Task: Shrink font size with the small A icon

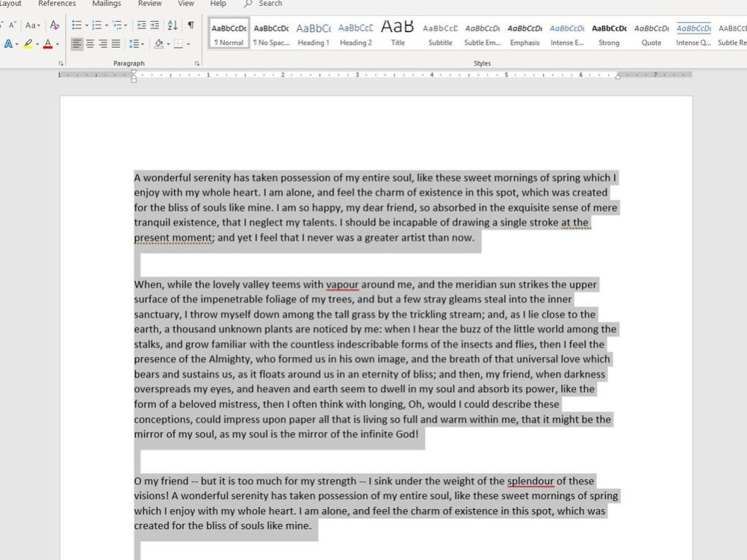Action: [x=13, y=25]
